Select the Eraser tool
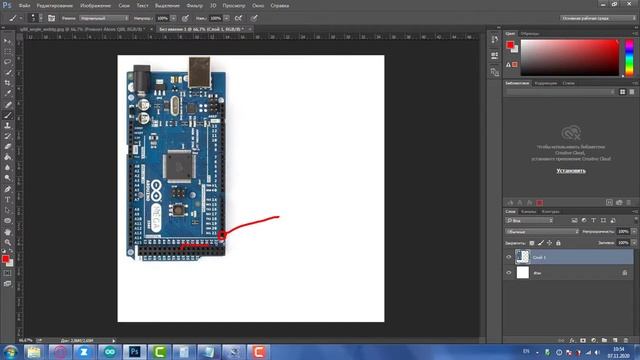The height and width of the screenshot is (360, 640). tap(7, 147)
